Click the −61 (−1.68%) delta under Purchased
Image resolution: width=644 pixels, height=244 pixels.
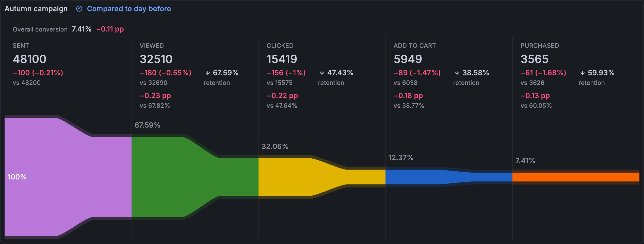pyautogui.click(x=543, y=73)
